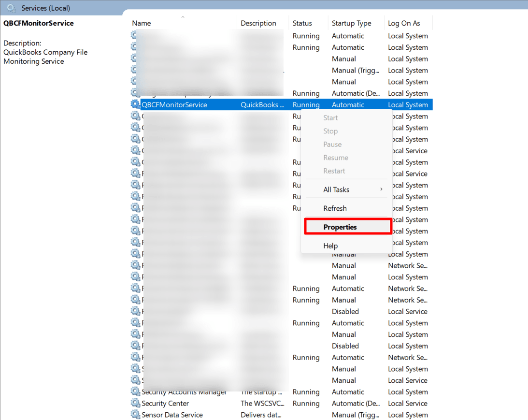Click Local Service cell of Security Center
This screenshot has height=420, width=528.
[x=407, y=403]
